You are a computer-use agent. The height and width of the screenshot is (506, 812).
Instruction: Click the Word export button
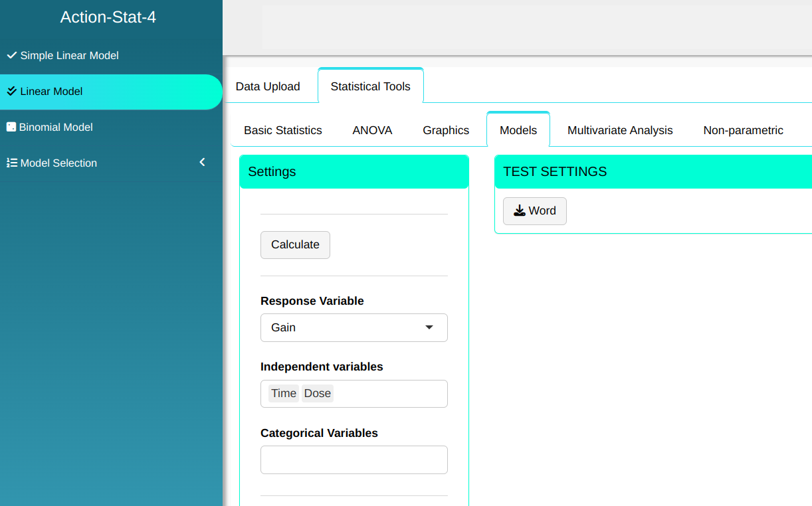coord(535,211)
